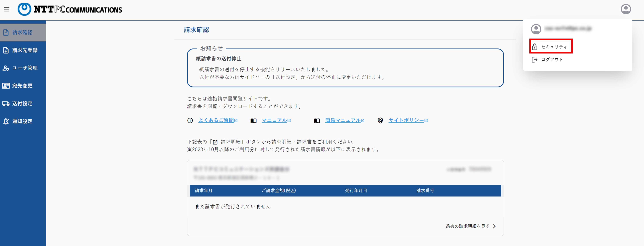
Task: Click the 通知設定 bell icon
Action: tap(6, 121)
